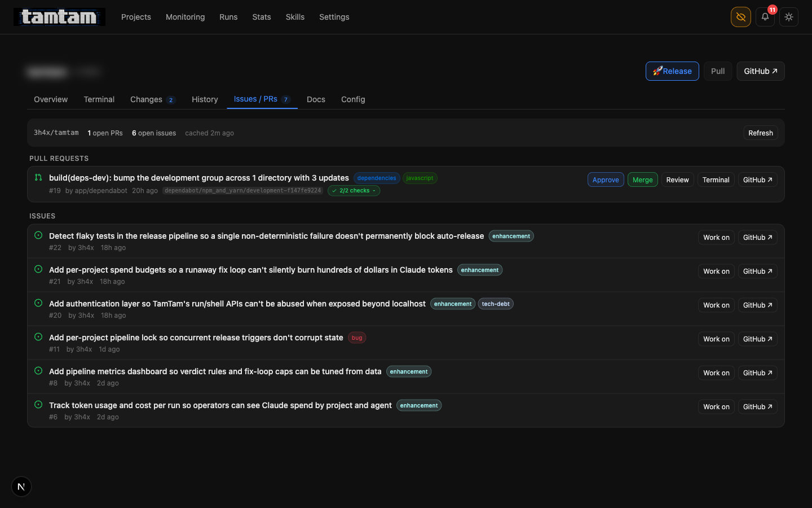This screenshot has width=812, height=508.
Task: Open project GitHub link in header
Action: pyautogui.click(x=760, y=71)
